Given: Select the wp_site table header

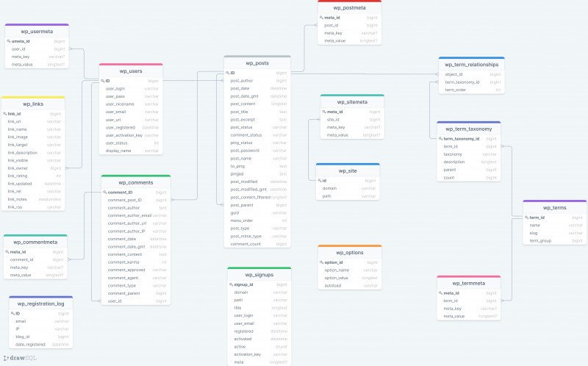Looking at the screenshot, I should pos(348,171).
